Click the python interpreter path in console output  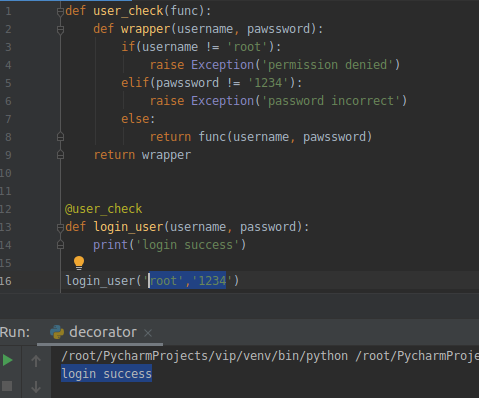coord(204,356)
